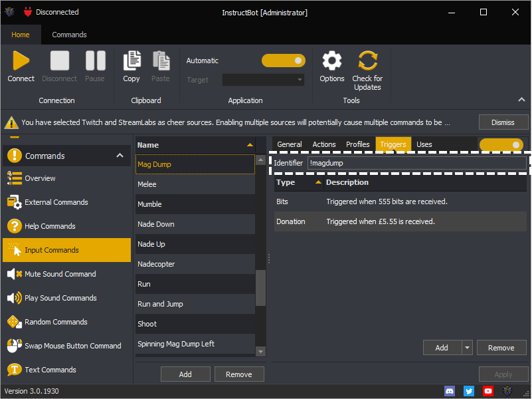Select Input Commands sidebar entry
Viewport: 532px width, 399px height.
click(x=66, y=250)
